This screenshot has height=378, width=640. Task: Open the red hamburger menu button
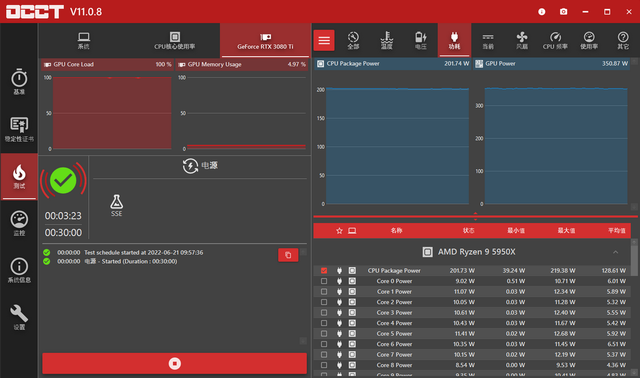324,40
